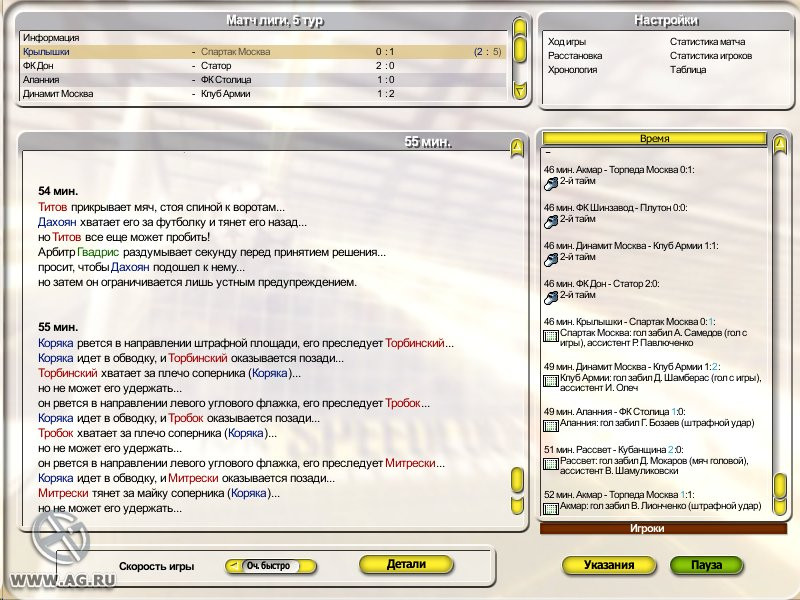Open Ход игры view

click(567, 42)
